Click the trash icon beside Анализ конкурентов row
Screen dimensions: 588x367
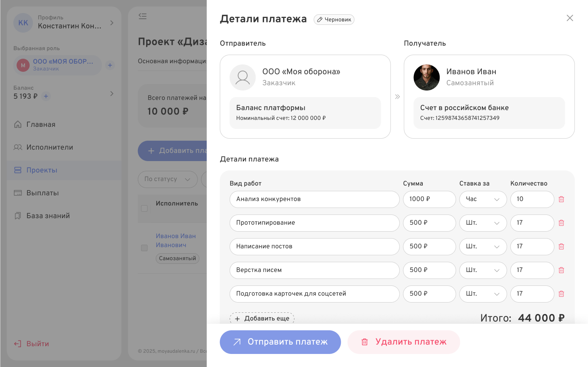tap(561, 199)
